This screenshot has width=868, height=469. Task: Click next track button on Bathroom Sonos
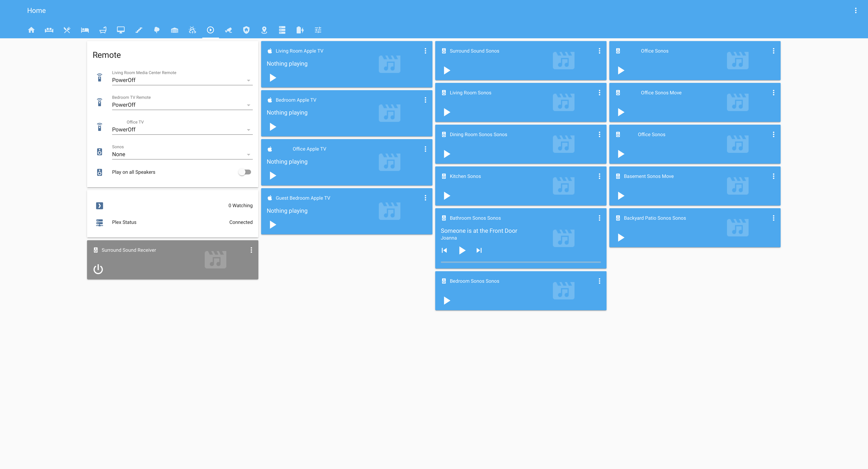(479, 250)
